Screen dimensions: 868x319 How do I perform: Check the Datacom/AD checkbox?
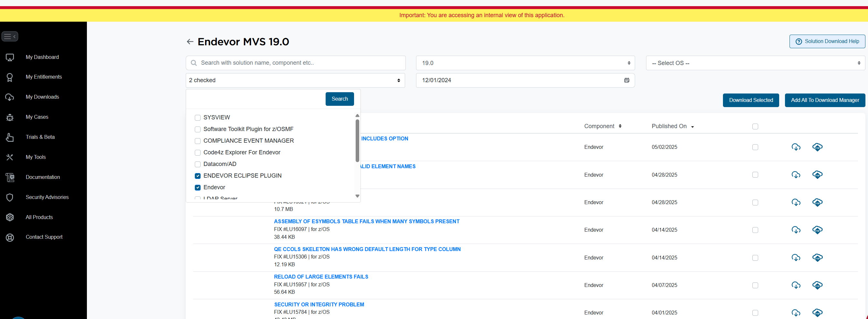click(x=198, y=164)
